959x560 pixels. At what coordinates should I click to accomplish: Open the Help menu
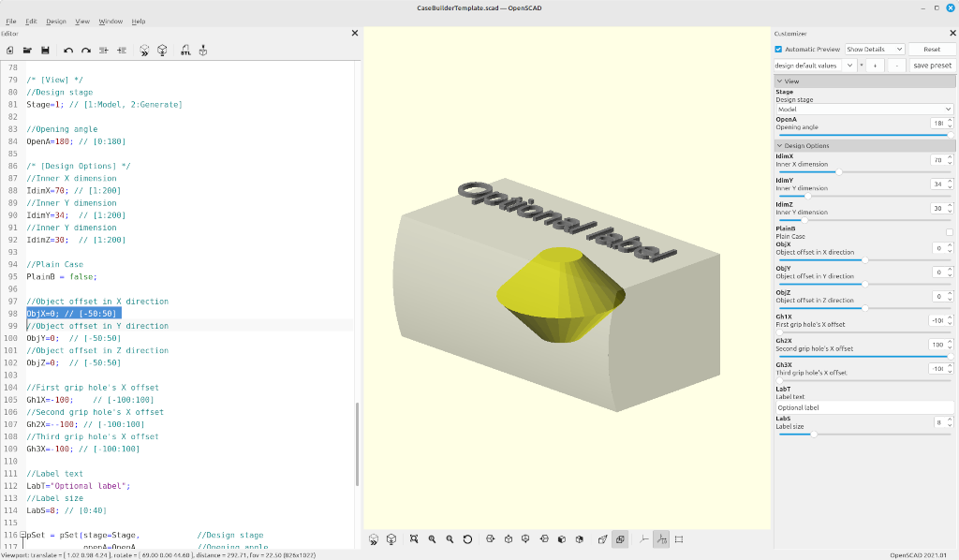pyautogui.click(x=139, y=22)
